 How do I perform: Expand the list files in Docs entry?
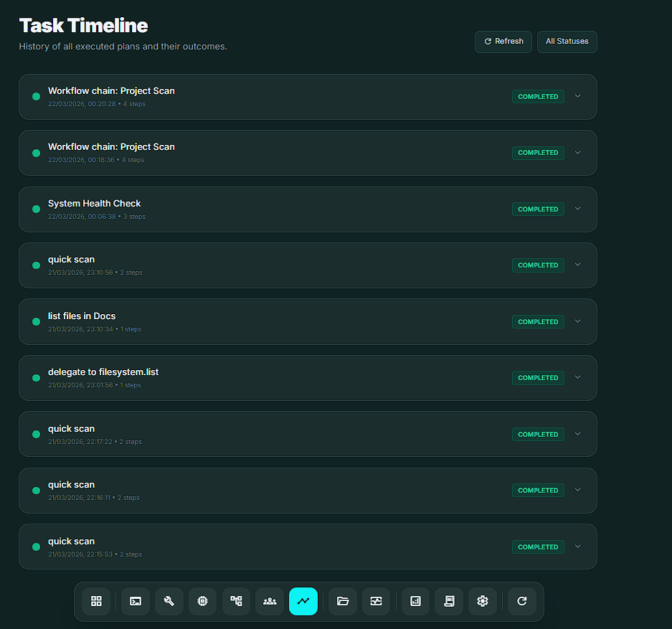[578, 321]
